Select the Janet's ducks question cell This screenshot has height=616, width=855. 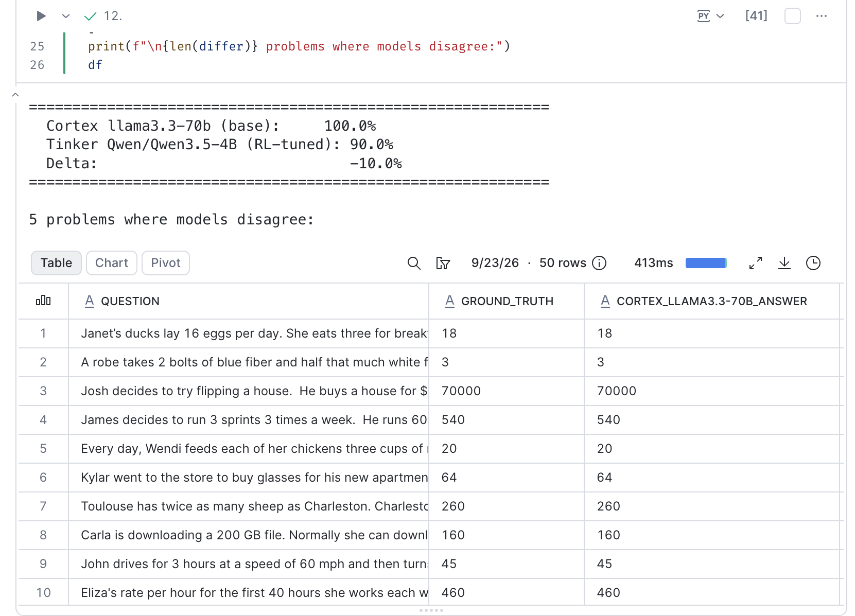tap(249, 333)
